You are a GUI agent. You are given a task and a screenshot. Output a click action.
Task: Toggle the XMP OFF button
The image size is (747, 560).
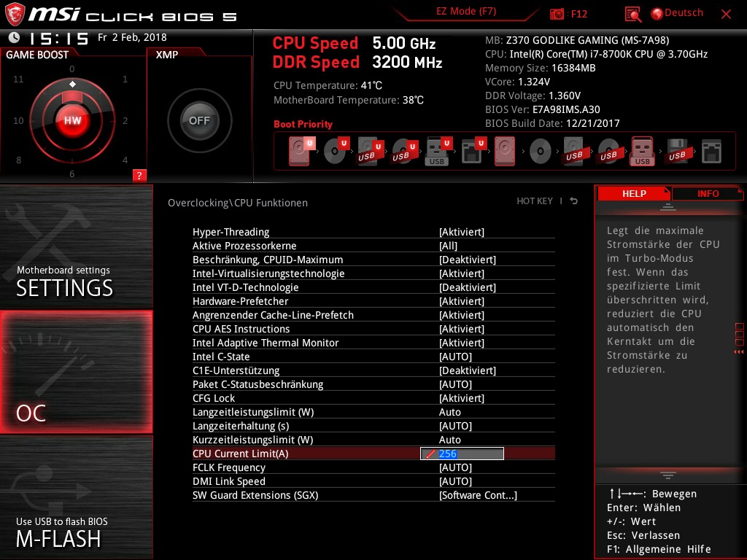[199, 120]
